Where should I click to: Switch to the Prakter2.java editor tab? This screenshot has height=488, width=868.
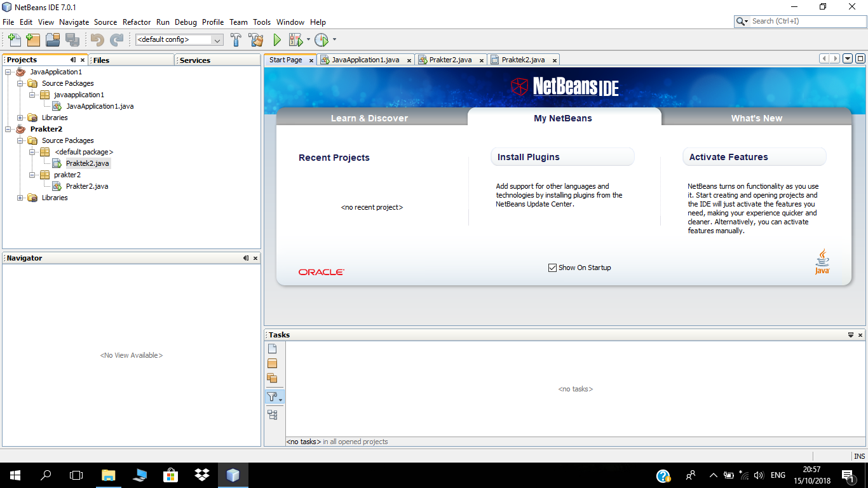tap(451, 60)
